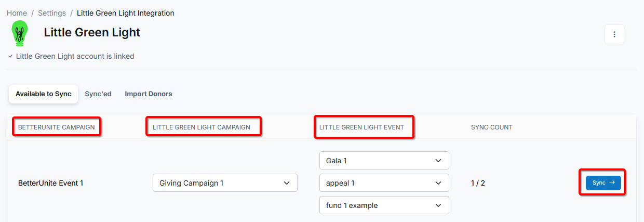Go to Home breadcrumb link

(x=17, y=13)
